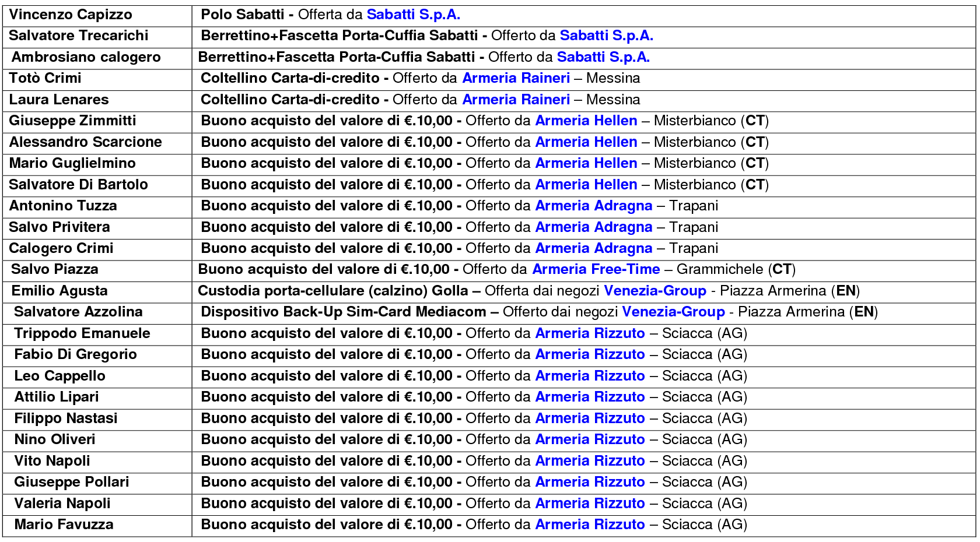Open Armeria Adragna link in Calogero Crimi row
Viewport: 980px width, 542px height.
point(593,248)
